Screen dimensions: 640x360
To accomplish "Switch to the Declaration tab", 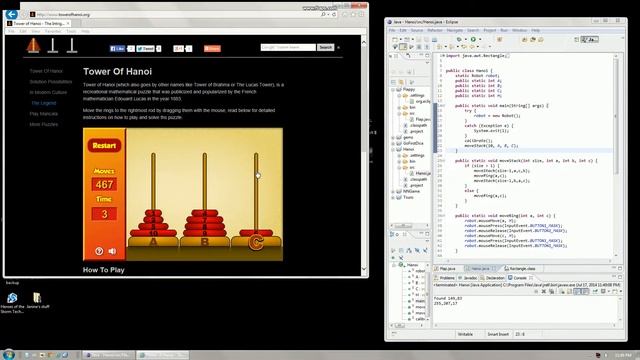I will point(493,278).
